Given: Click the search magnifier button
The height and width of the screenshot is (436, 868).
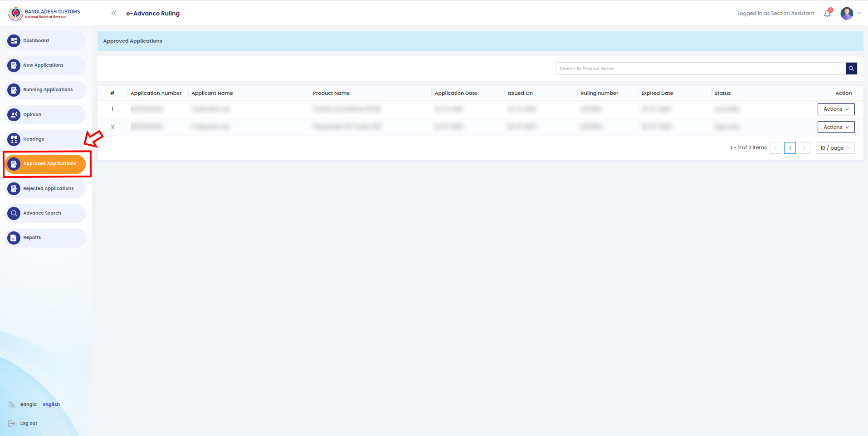Looking at the screenshot, I should [851, 69].
